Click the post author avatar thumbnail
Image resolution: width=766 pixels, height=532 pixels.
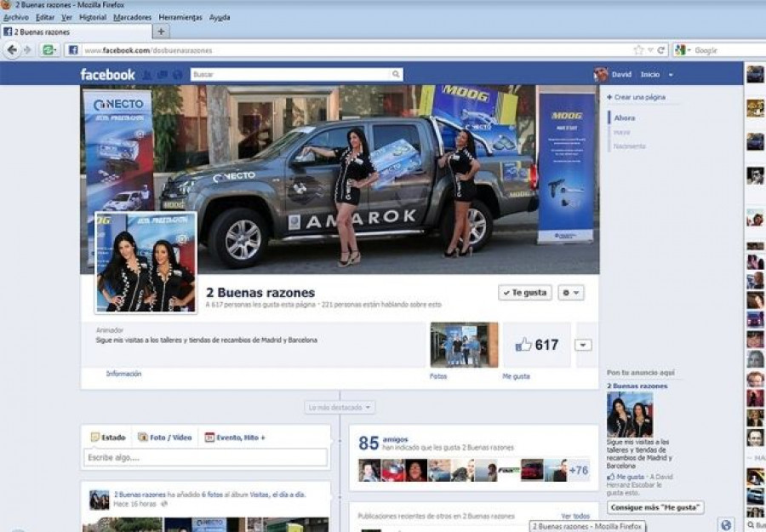(x=100, y=500)
